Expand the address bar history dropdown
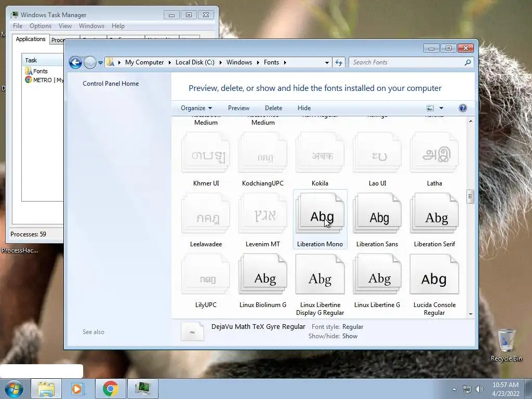Screen dimensions: 532x399 [x=327, y=62]
